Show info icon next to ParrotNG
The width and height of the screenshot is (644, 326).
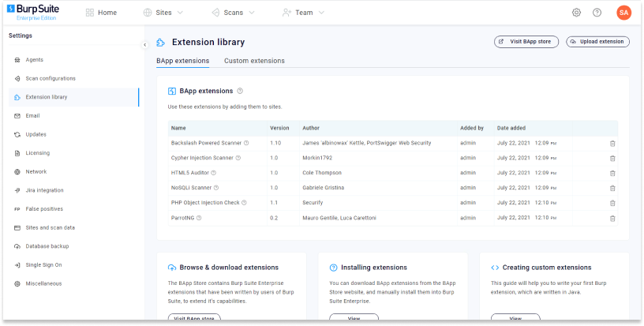tap(199, 218)
